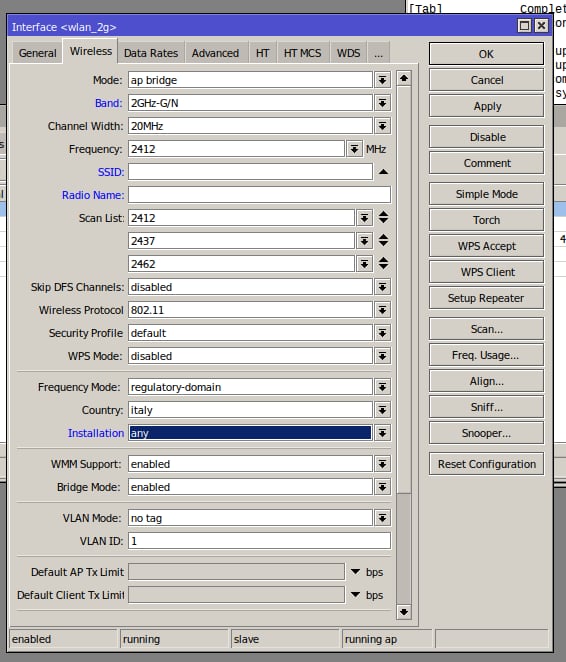Switch to Simple Mode
This screenshot has width=566, height=662.
pos(486,194)
